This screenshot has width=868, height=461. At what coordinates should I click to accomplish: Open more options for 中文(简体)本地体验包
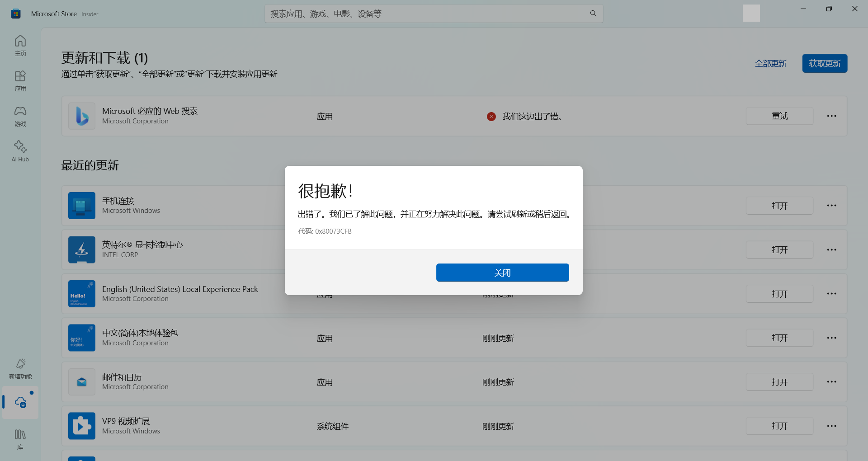pos(831,338)
